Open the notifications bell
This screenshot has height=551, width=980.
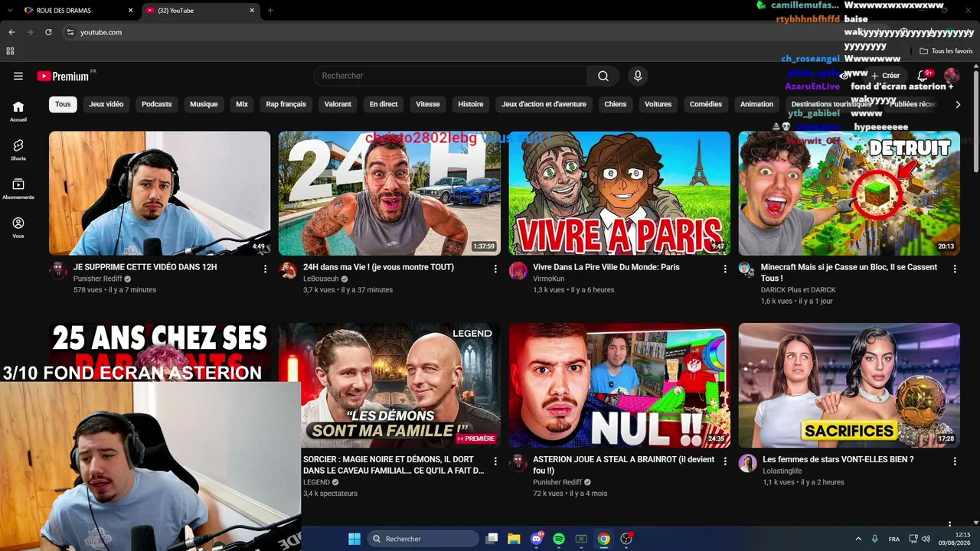click(923, 76)
